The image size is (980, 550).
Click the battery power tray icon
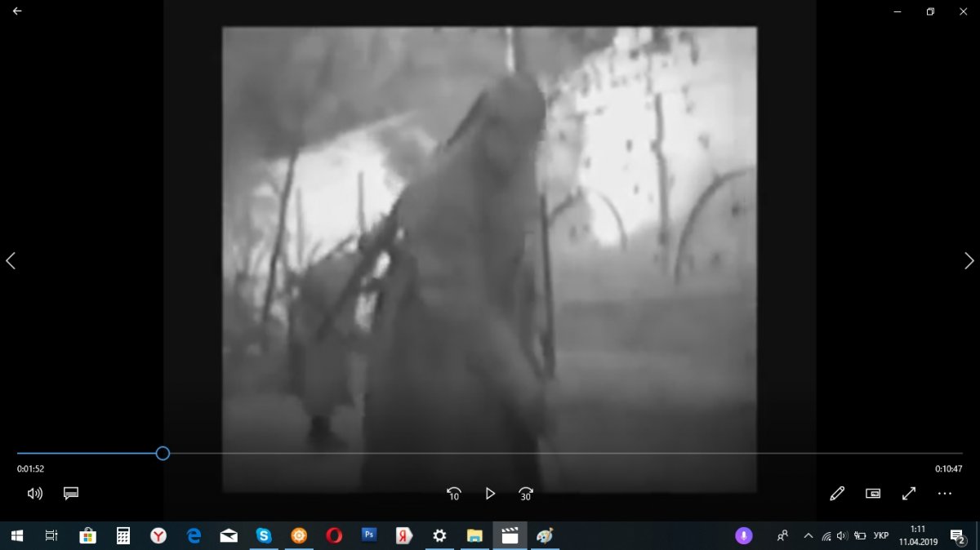click(x=859, y=536)
